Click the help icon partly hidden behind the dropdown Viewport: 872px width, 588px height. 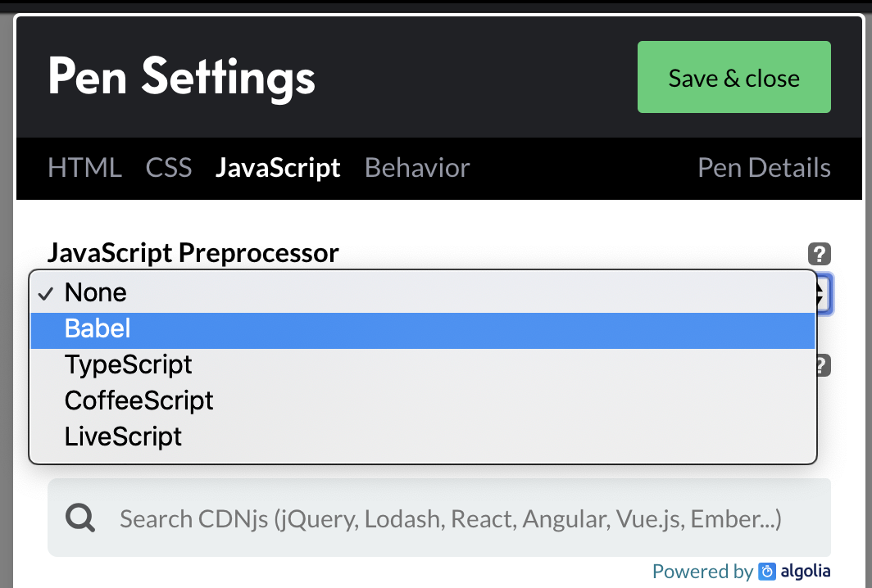(823, 365)
